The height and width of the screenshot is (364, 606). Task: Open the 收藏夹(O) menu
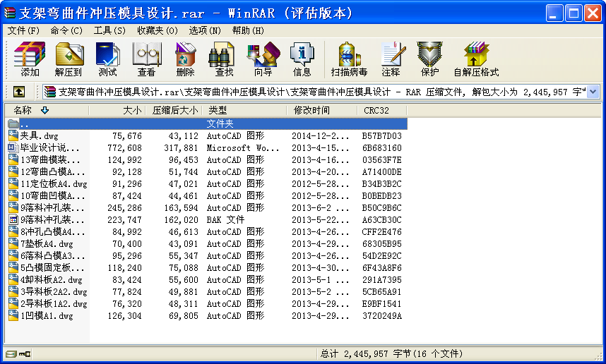point(158,30)
